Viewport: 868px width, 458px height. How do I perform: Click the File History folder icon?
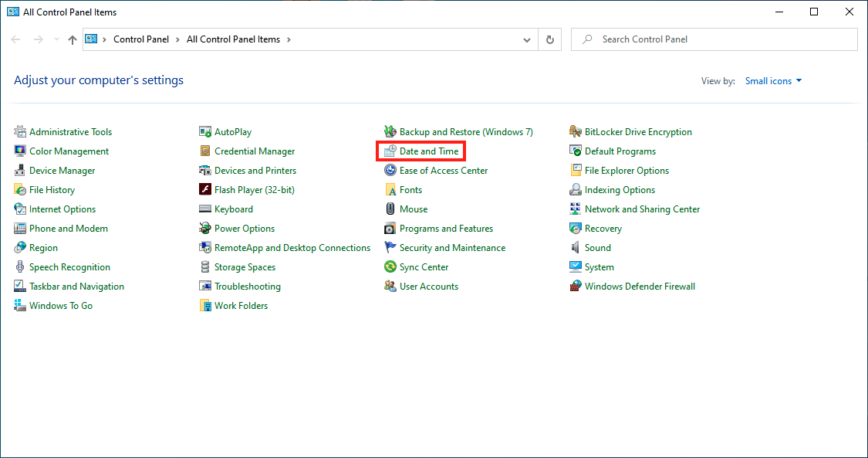click(20, 190)
